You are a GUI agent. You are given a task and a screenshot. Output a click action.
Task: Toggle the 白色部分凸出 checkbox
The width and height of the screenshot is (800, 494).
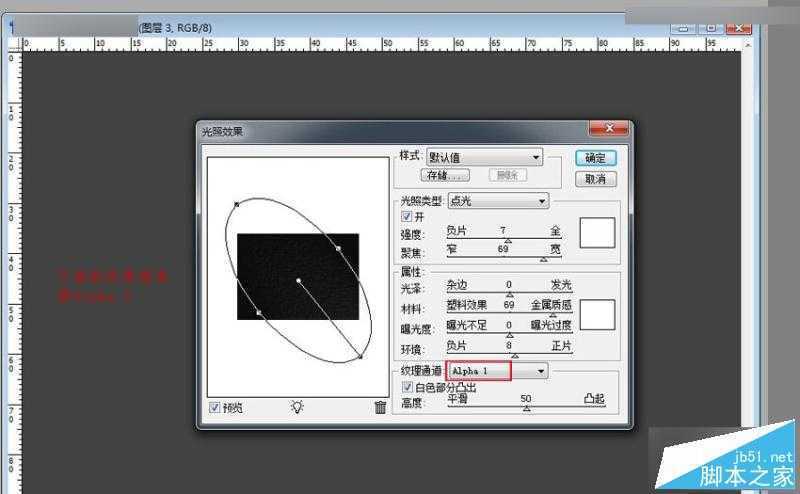tap(407, 387)
